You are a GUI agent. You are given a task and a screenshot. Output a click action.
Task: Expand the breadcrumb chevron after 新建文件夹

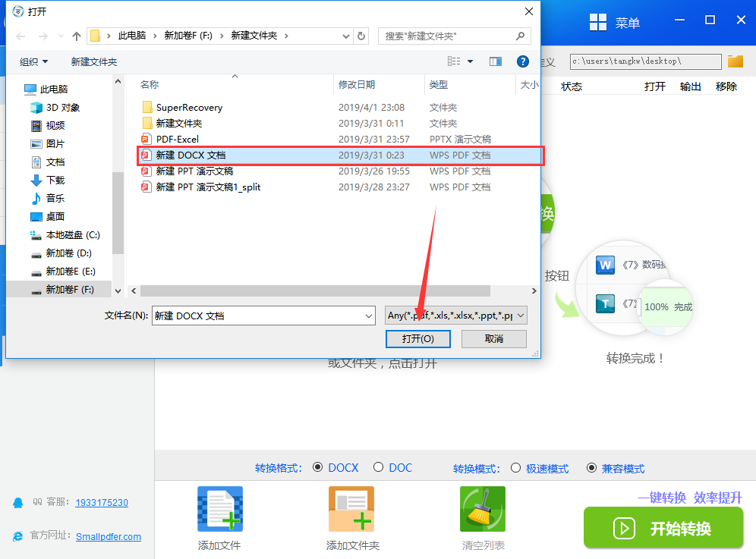pos(286,36)
